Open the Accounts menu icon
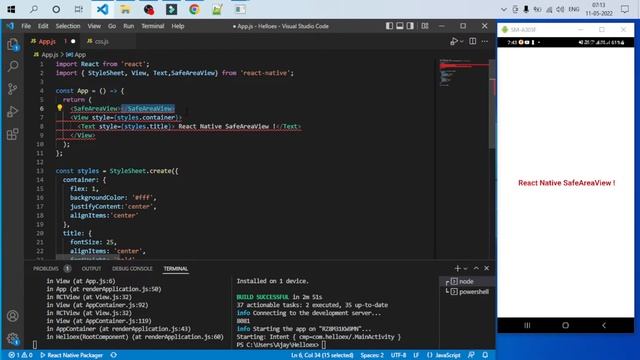The height and width of the screenshot is (360, 640). pos(13,316)
